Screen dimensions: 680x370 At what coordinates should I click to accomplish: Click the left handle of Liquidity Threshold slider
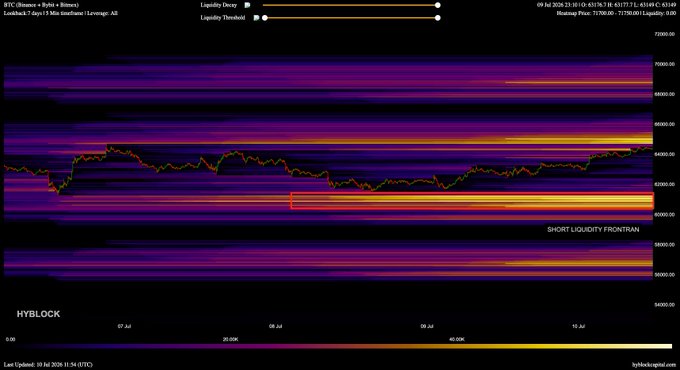[x=265, y=18]
